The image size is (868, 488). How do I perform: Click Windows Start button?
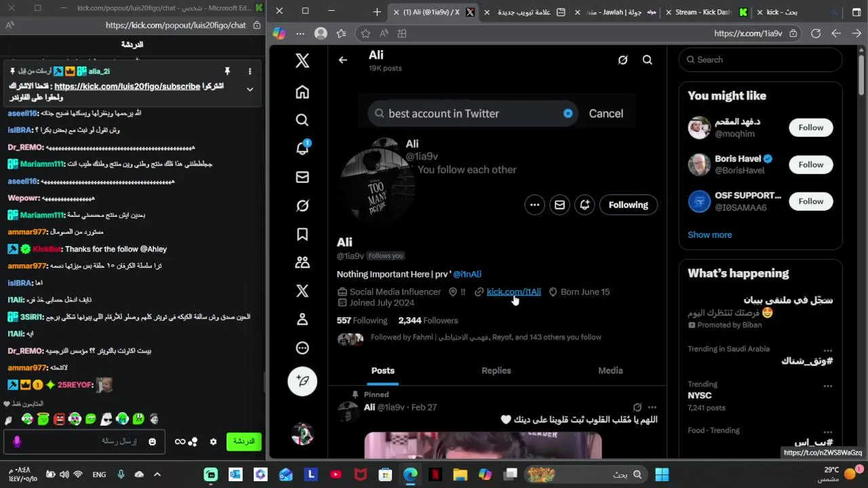pos(662,474)
